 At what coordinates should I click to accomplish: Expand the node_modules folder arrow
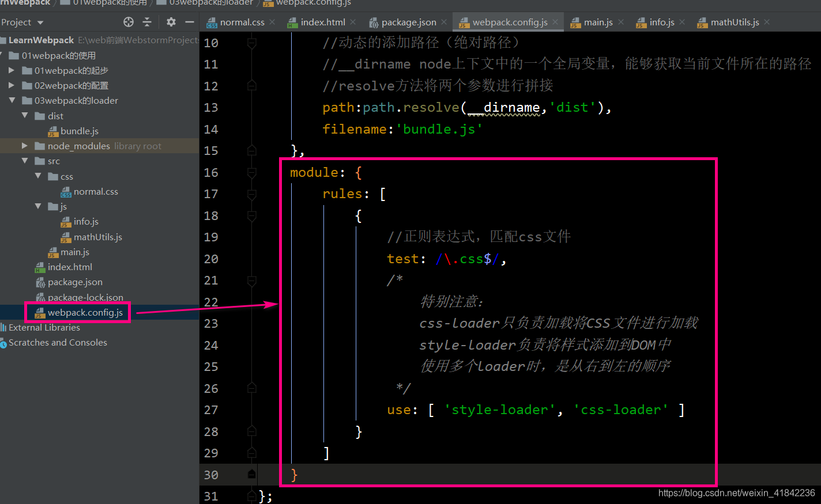[24, 146]
